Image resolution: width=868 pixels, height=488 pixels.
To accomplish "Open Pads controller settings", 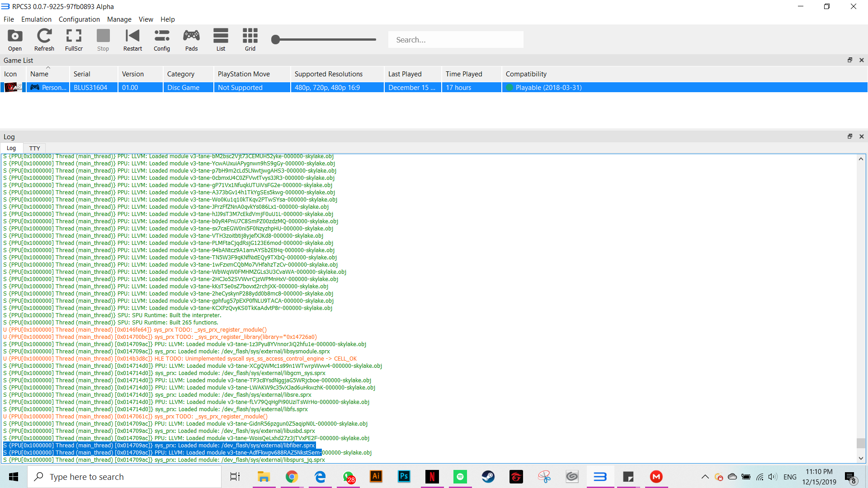I will point(191,40).
